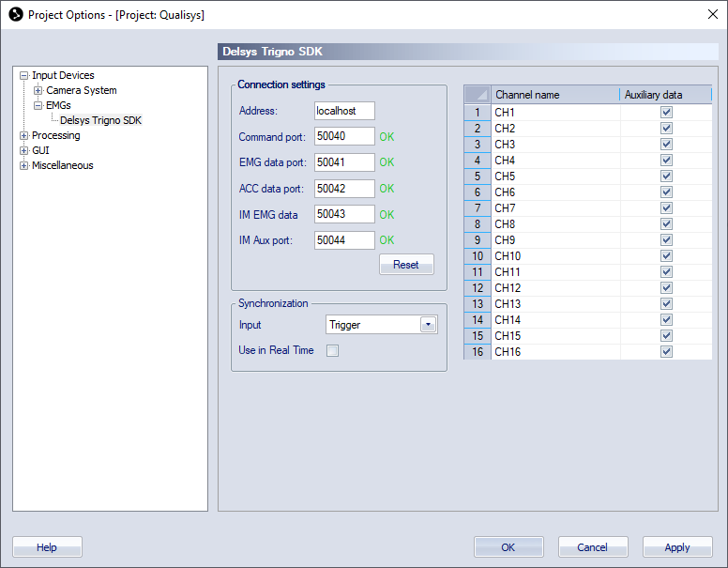Focus the Command port field
728x568 pixels.
[344, 137]
